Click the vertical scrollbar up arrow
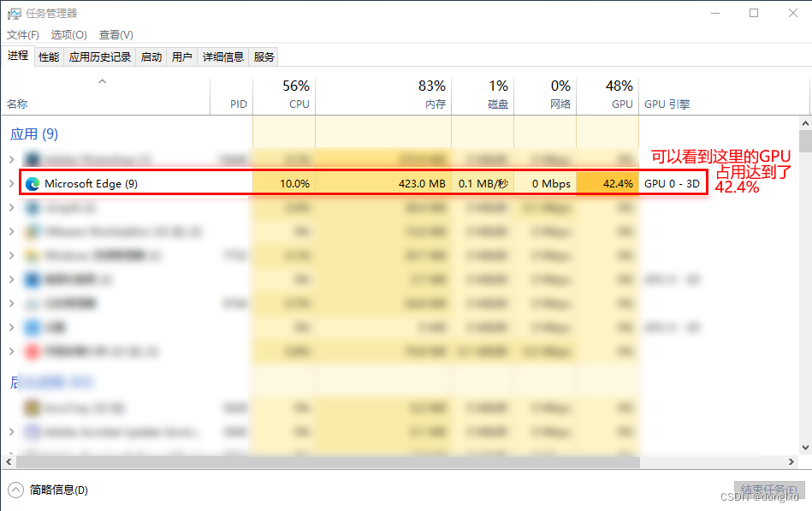The height and width of the screenshot is (511, 812). coord(805,123)
